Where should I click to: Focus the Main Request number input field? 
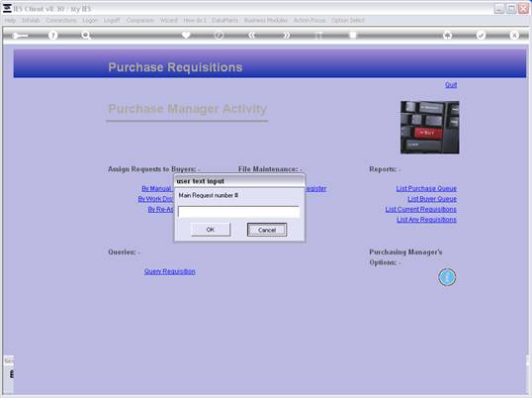click(238, 212)
